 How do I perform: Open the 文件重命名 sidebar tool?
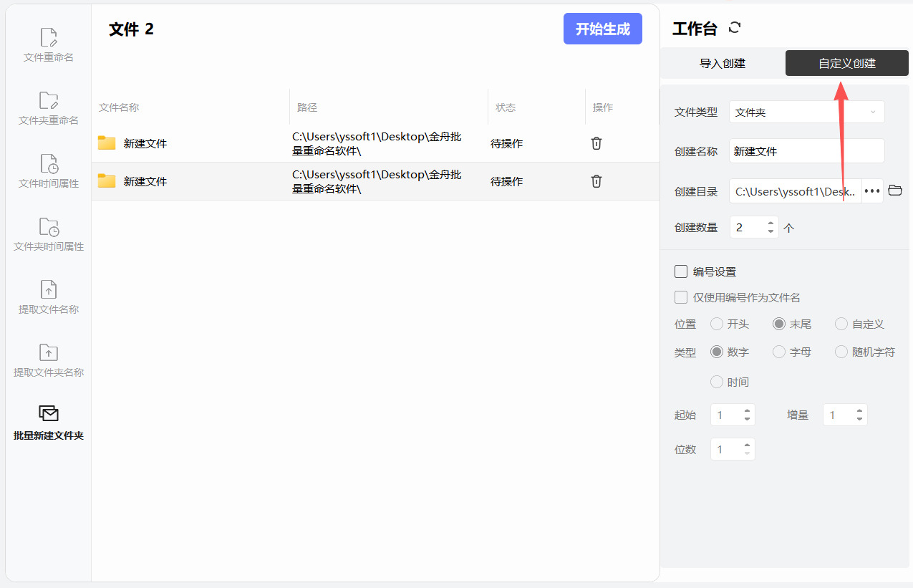pyautogui.click(x=49, y=45)
